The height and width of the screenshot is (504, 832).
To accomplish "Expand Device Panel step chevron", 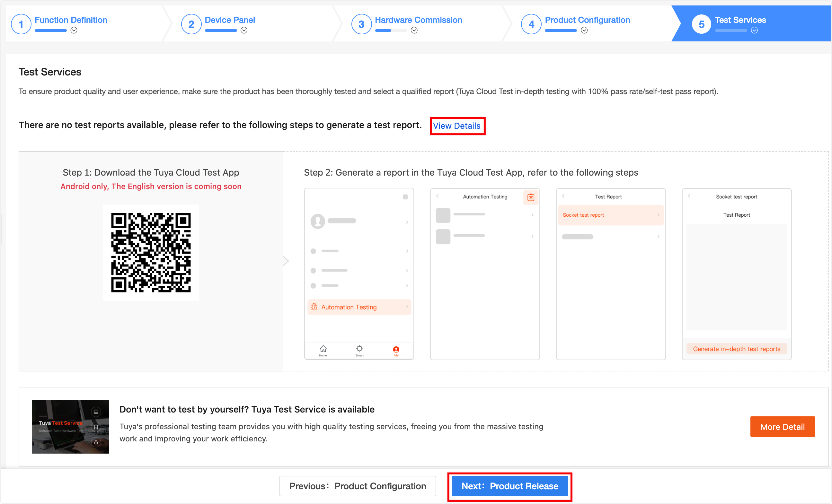I will [x=244, y=30].
